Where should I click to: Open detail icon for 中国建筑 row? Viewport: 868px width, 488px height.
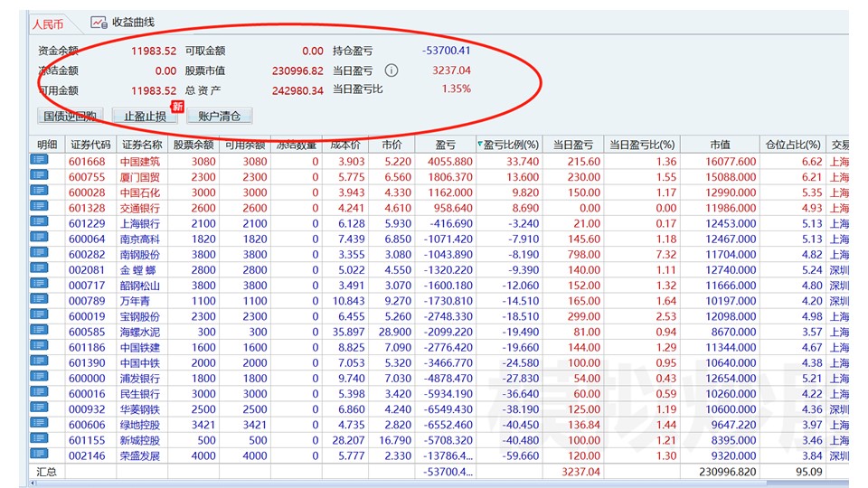click(x=39, y=160)
